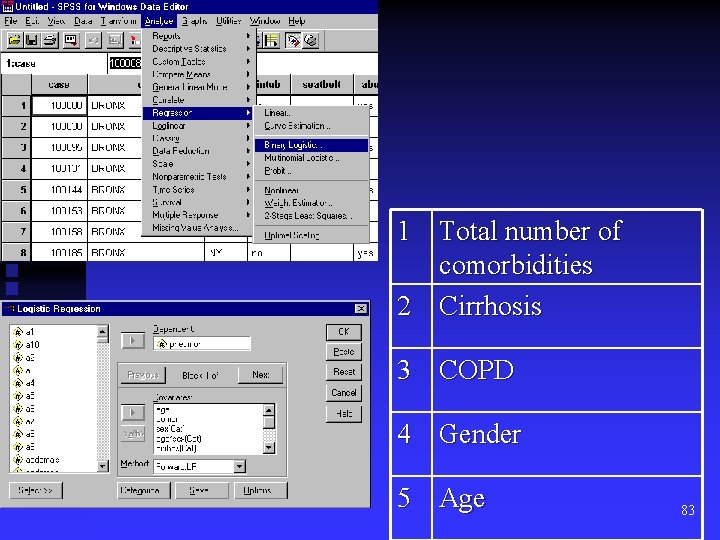Image resolution: width=720 pixels, height=540 pixels.
Task: Click the Dialog Recall toolbar icon
Action: tap(71, 40)
